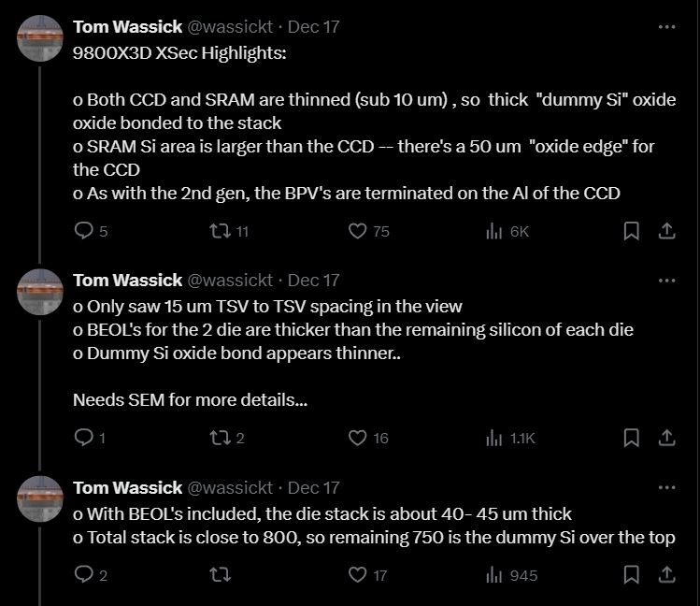This screenshot has height=606, width=700.
Task: Share the die stack thickness tweet
Action: pos(667,575)
